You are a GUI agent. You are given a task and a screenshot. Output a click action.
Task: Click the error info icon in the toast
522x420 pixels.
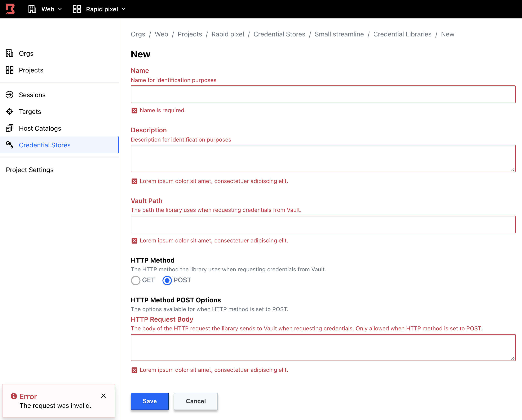(x=14, y=396)
